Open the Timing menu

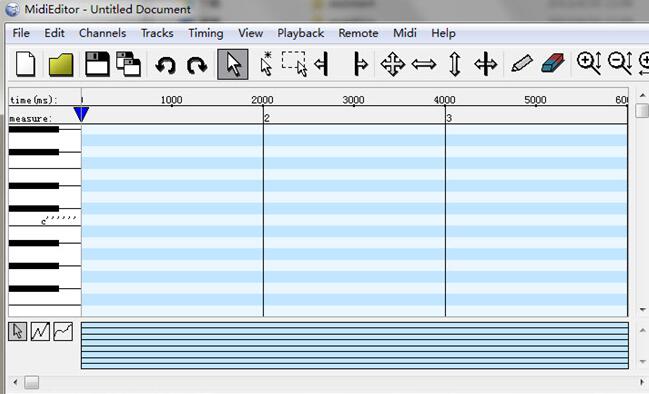pos(206,33)
